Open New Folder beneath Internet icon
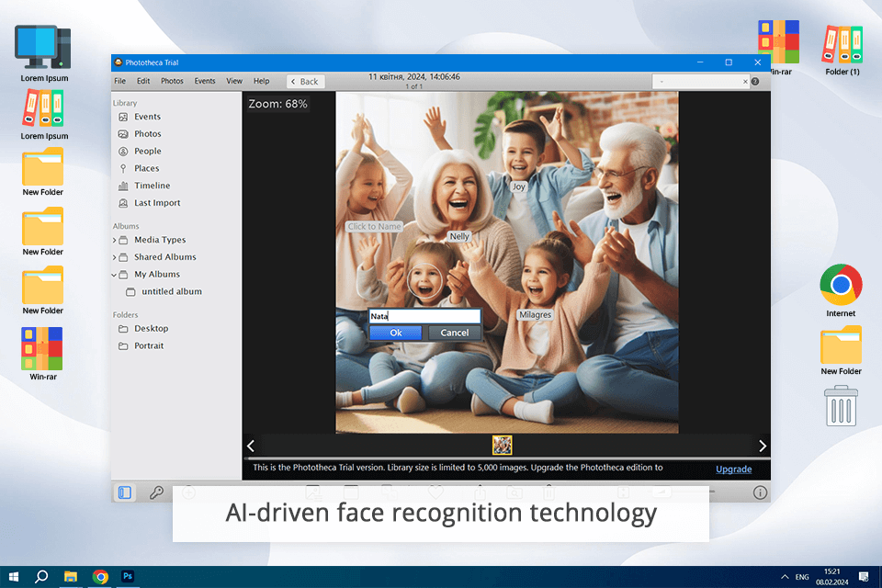This screenshot has width=882, height=588. click(841, 350)
